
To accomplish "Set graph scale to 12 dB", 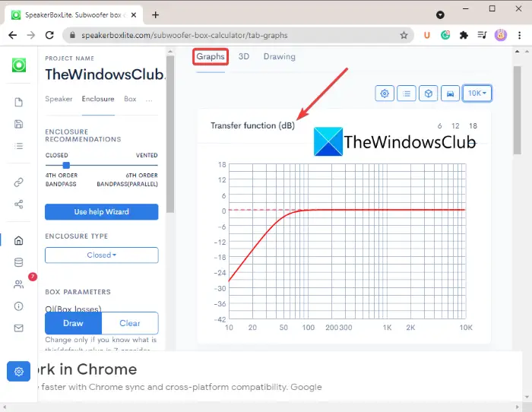I will point(455,126).
